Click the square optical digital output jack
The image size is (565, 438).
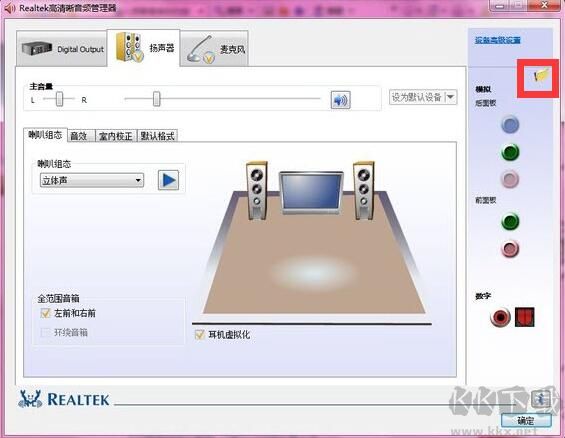525,317
